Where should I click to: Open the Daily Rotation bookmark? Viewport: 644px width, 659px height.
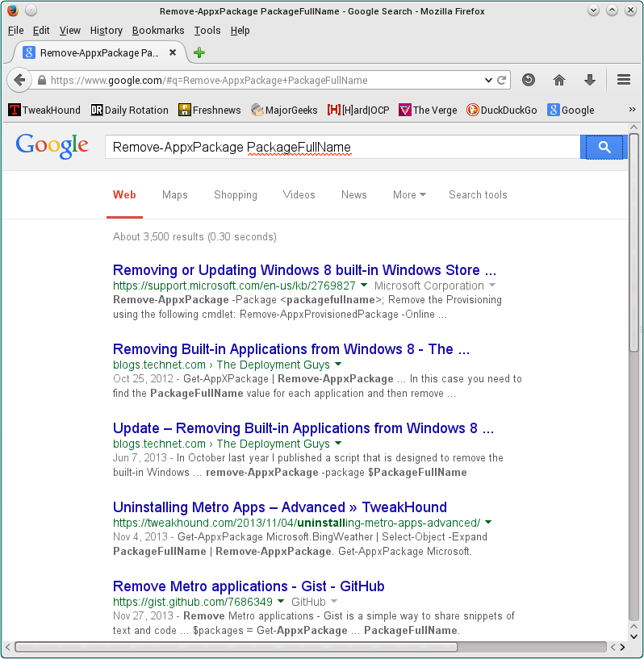coord(129,111)
